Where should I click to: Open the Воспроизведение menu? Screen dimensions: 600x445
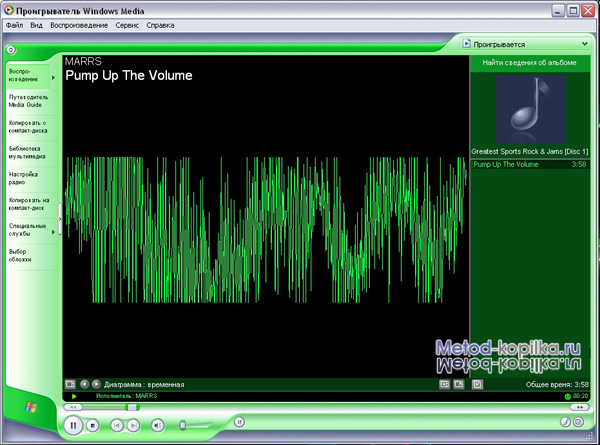(77, 23)
